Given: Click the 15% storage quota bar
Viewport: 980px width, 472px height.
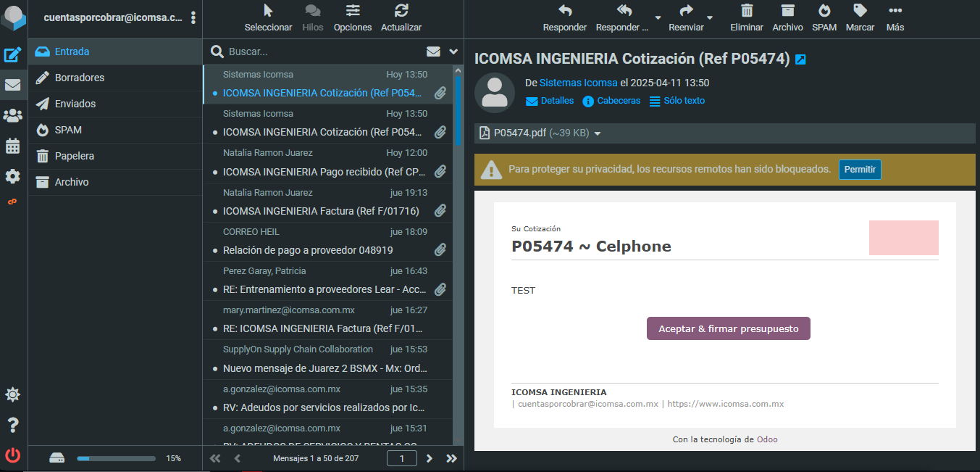Looking at the screenshot, I should (116, 458).
